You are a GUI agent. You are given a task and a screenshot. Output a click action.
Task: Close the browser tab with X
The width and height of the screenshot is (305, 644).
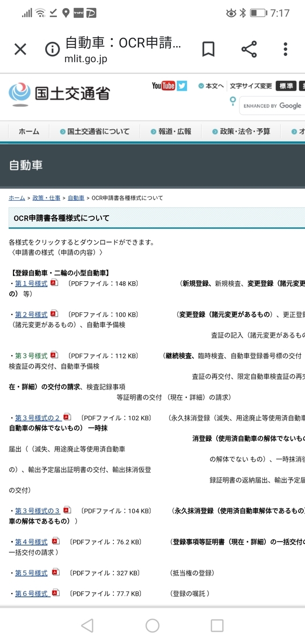click(x=20, y=50)
